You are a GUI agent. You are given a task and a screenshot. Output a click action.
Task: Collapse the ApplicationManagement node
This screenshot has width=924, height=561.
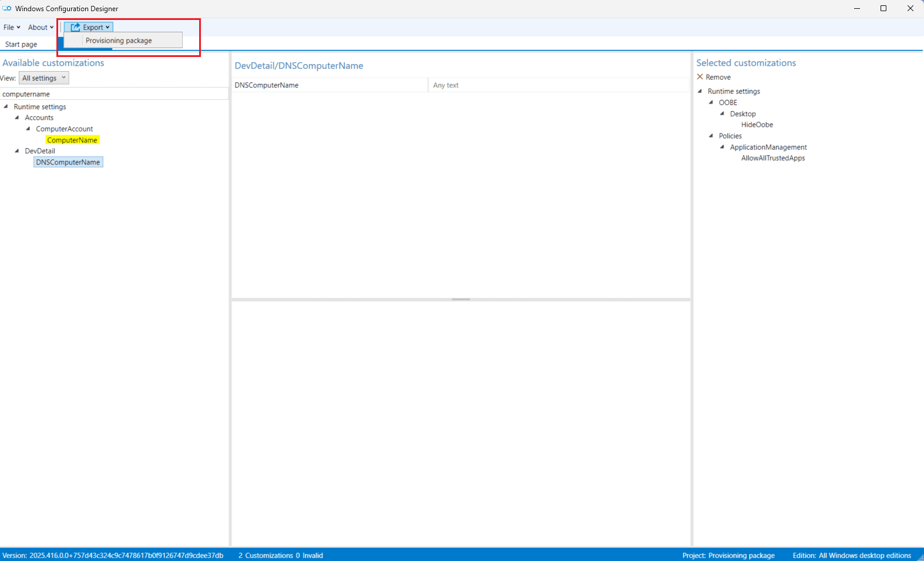click(723, 147)
